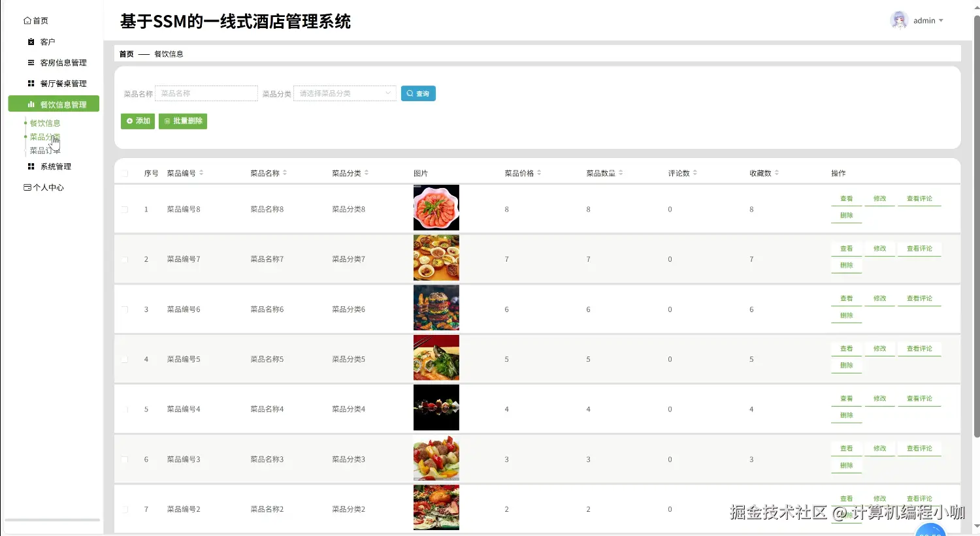
Task: Check the select-all checkbox in table header
Action: click(125, 172)
